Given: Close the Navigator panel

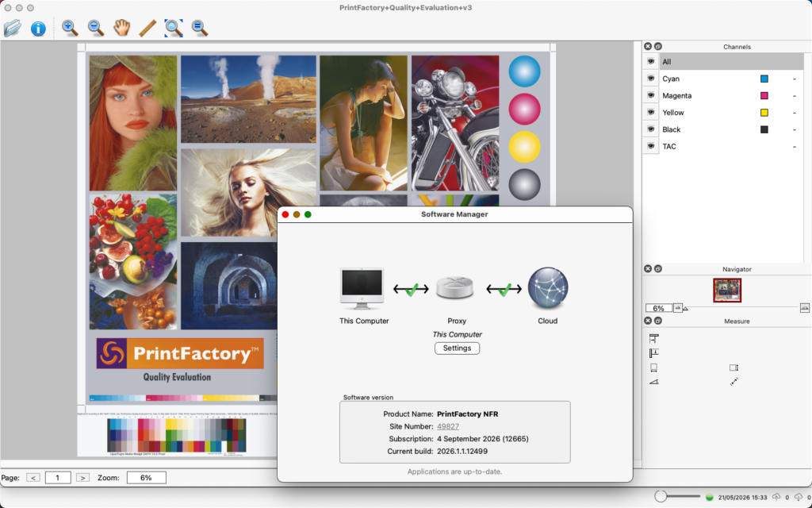Looking at the screenshot, I should point(648,269).
